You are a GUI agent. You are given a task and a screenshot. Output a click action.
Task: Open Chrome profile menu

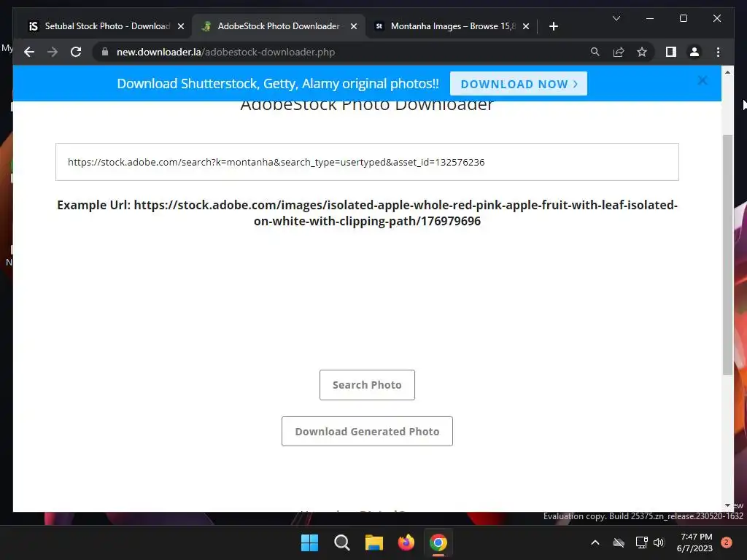pos(694,52)
